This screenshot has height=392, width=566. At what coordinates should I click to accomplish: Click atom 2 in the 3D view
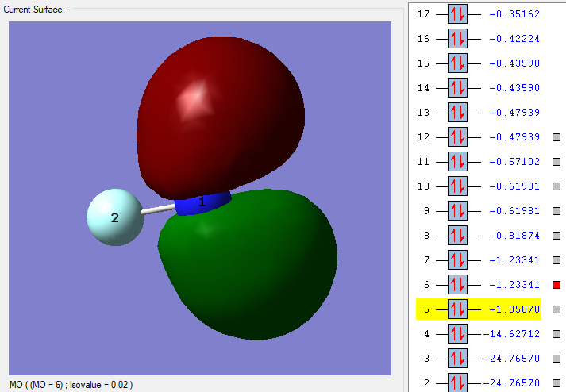click(x=115, y=217)
